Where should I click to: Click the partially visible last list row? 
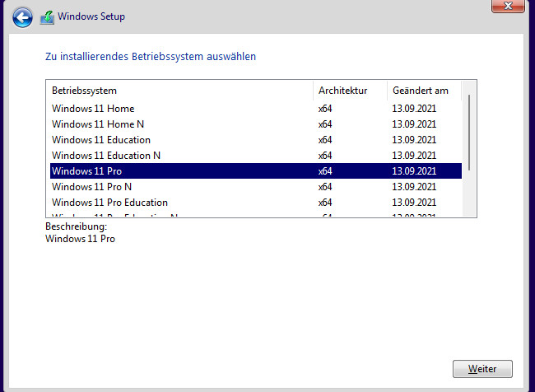tap(115, 216)
